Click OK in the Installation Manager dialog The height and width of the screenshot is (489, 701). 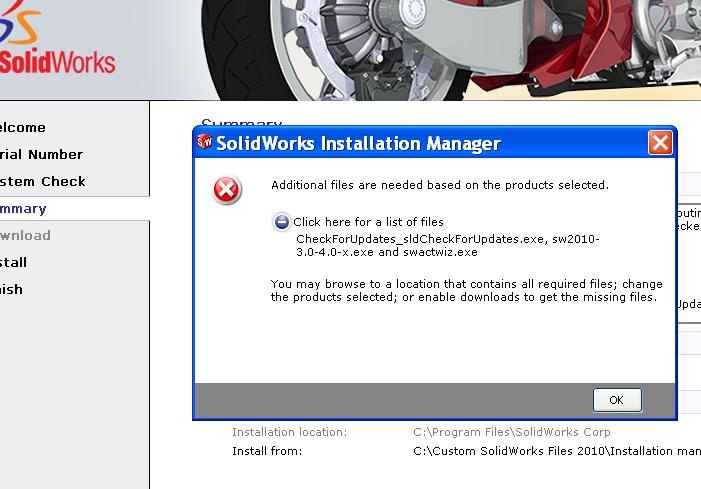pyautogui.click(x=617, y=400)
